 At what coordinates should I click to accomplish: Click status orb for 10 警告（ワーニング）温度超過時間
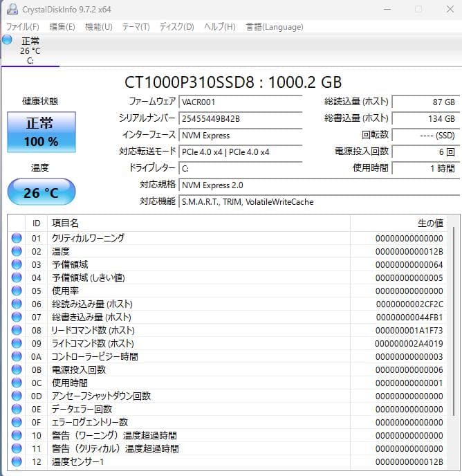click(17, 435)
